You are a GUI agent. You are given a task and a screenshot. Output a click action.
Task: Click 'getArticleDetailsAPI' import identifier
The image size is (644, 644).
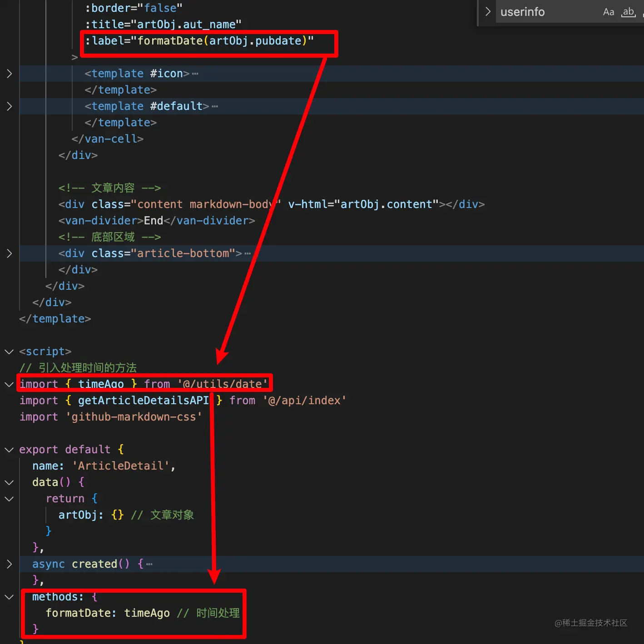(x=143, y=401)
